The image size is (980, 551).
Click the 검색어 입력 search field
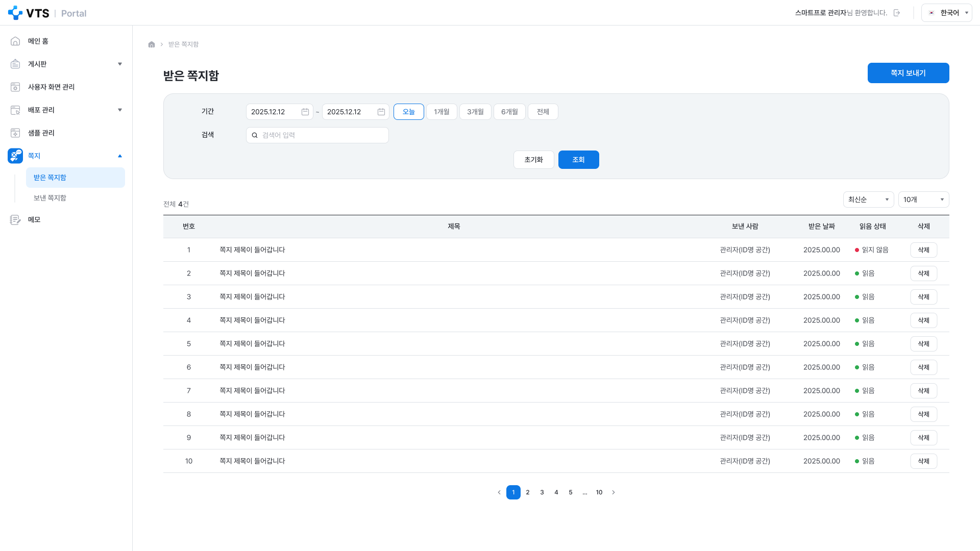[317, 135]
